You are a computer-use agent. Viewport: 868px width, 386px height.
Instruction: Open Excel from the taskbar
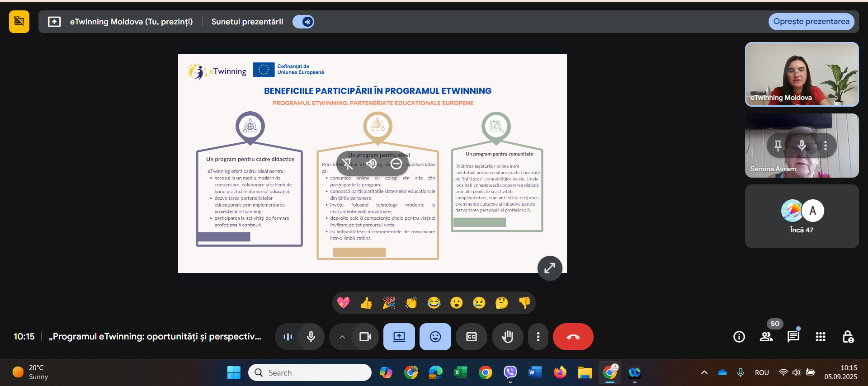pos(461,373)
